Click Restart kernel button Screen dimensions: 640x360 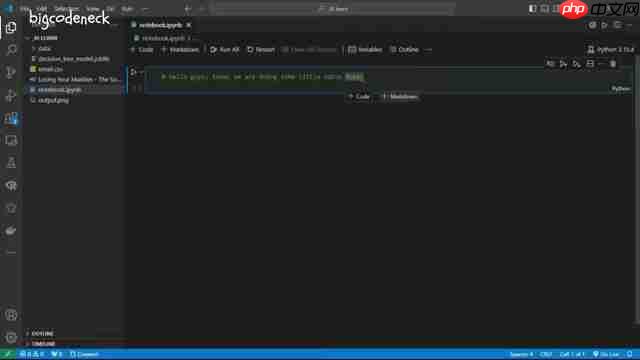(261, 50)
